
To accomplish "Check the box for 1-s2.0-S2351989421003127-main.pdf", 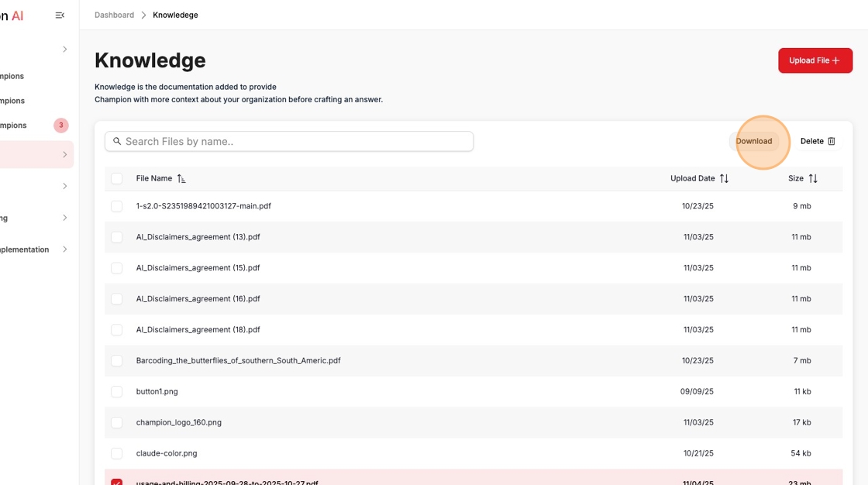I will tap(116, 206).
